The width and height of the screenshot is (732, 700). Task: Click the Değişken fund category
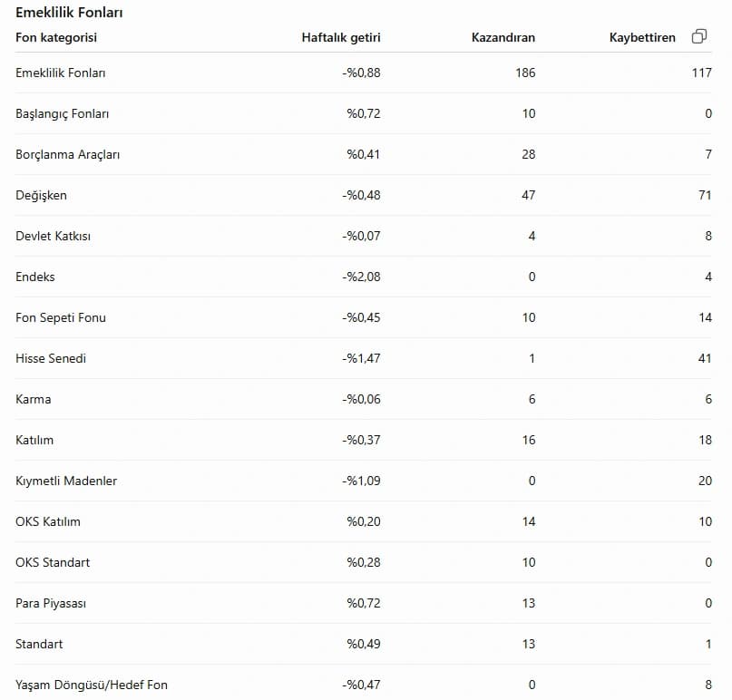[41, 196]
